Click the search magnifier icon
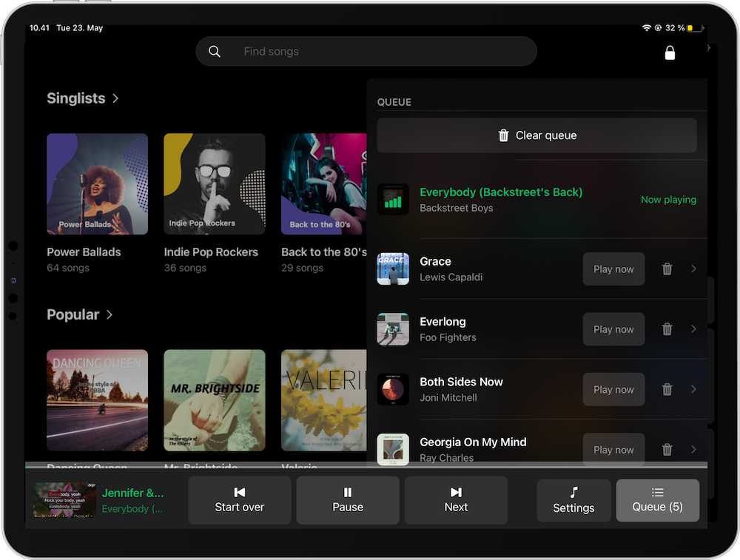The image size is (740, 560). point(215,52)
